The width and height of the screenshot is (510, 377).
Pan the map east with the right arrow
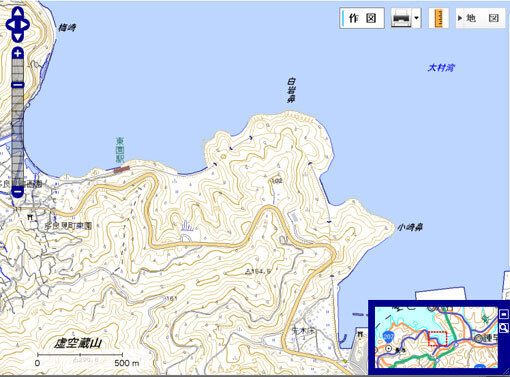point(25,25)
